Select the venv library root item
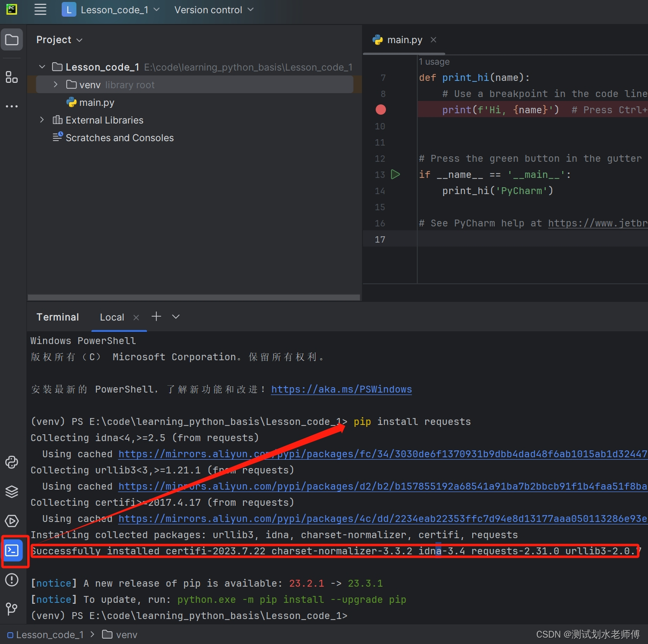The image size is (648, 644). pyautogui.click(x=194, y=85)
